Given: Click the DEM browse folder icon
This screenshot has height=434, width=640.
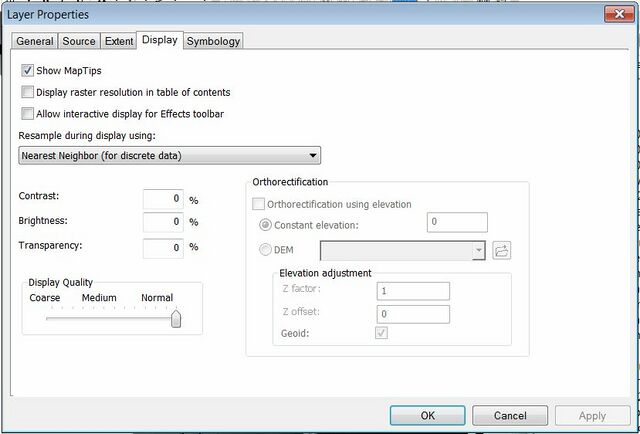Looking at the screenshot, I should click(502, 251).
